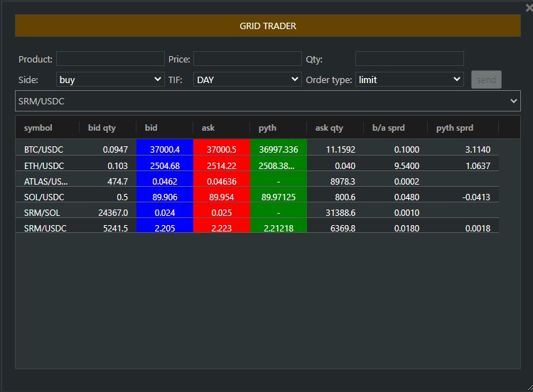Click the ETH bid qty value 0.103
Image resolution: width=533 pixels, height=392 pixels.
click(117, 165)
